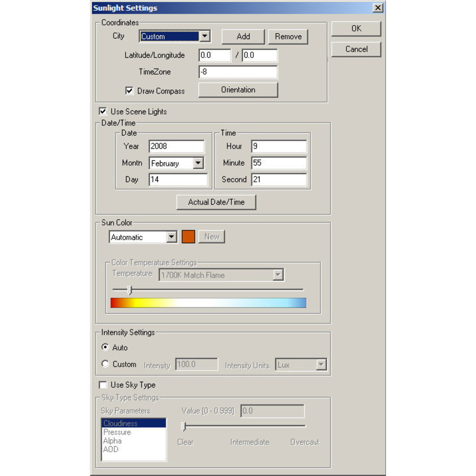This screenshot has height=476, width=476.
Task: Click the orange sun color swatch
Action: click(x=188, y=236)
